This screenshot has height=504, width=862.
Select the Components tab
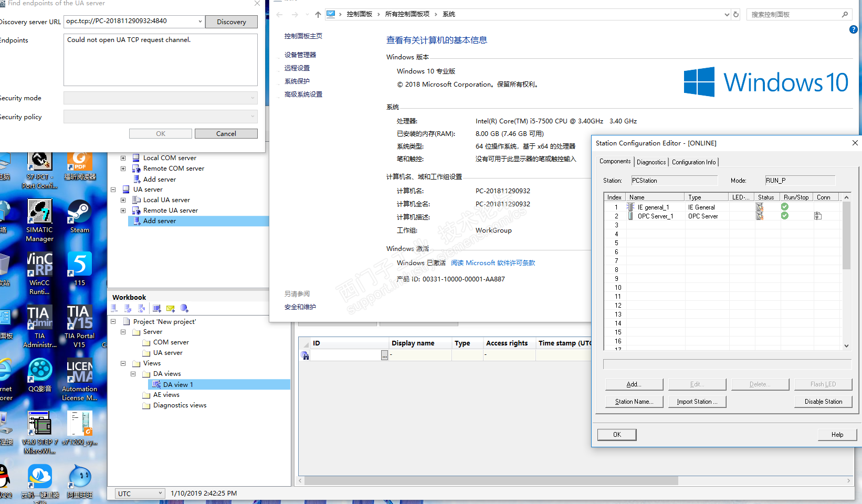coord(615,161)
